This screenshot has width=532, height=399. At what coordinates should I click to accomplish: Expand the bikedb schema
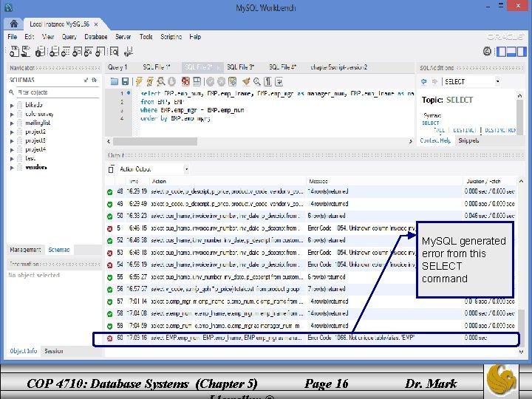point(12,106)
